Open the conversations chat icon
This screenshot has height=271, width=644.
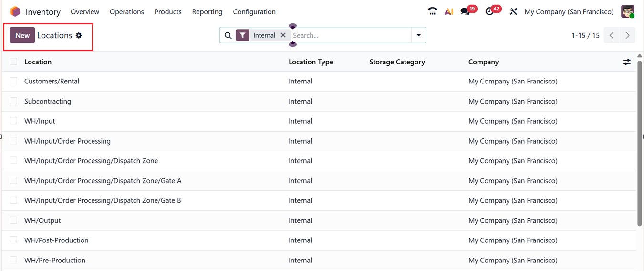tap(465, 11)
